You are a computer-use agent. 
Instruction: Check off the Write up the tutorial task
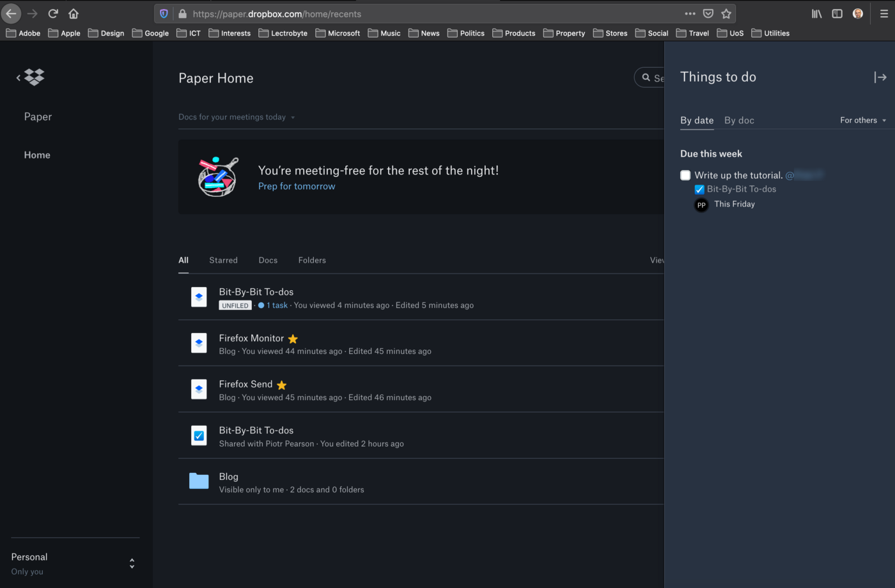685,174
